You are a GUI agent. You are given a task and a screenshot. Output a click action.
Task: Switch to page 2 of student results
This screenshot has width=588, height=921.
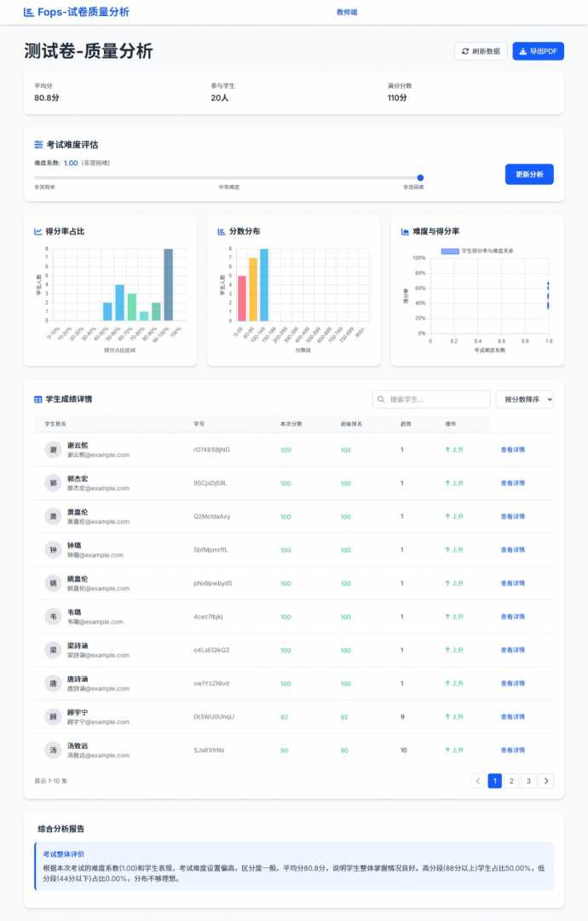click(511, 780)
